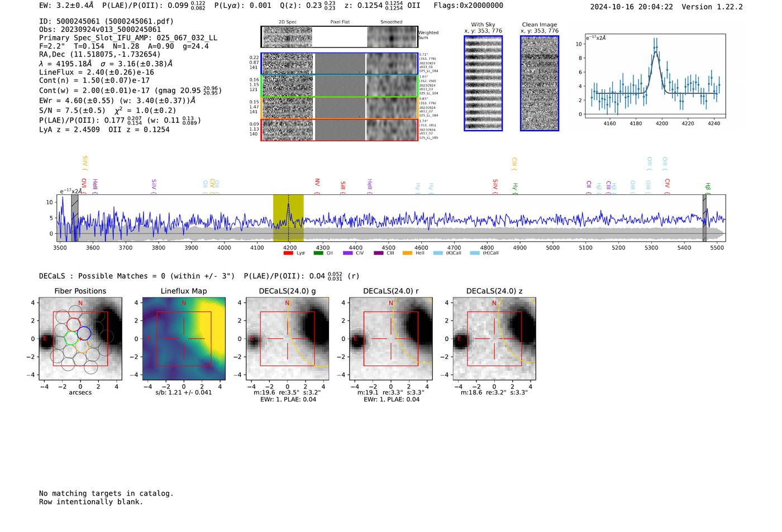Screen dimensions: 782x532
Task: Select the purple CII line label
Action: (x=589, y=186)
